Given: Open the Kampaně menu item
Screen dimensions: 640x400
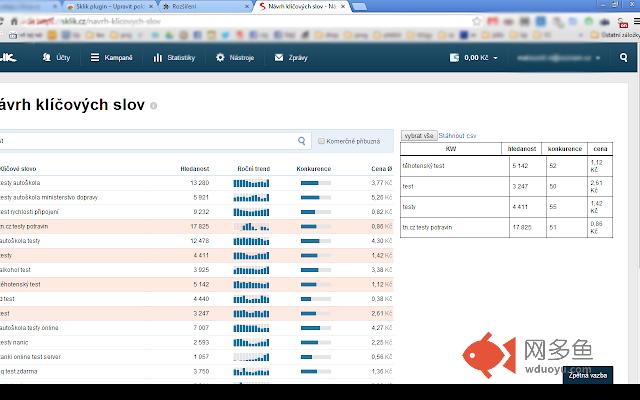Looking at the screenshot, I should (x=111, y=58).
